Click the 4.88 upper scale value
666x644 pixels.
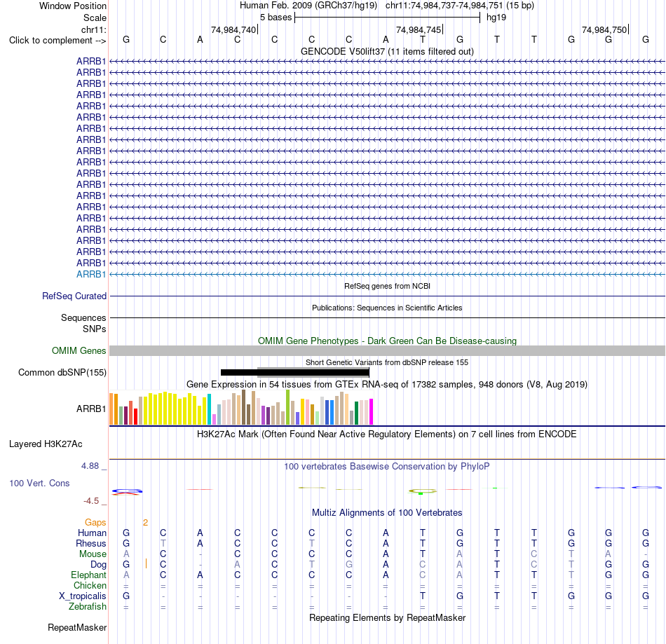90,466
